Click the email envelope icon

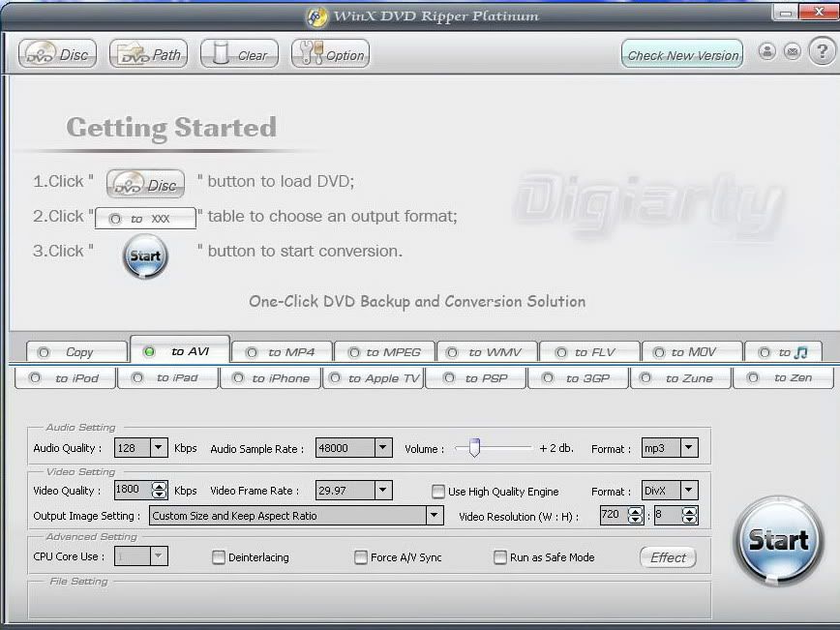[793, 52]
